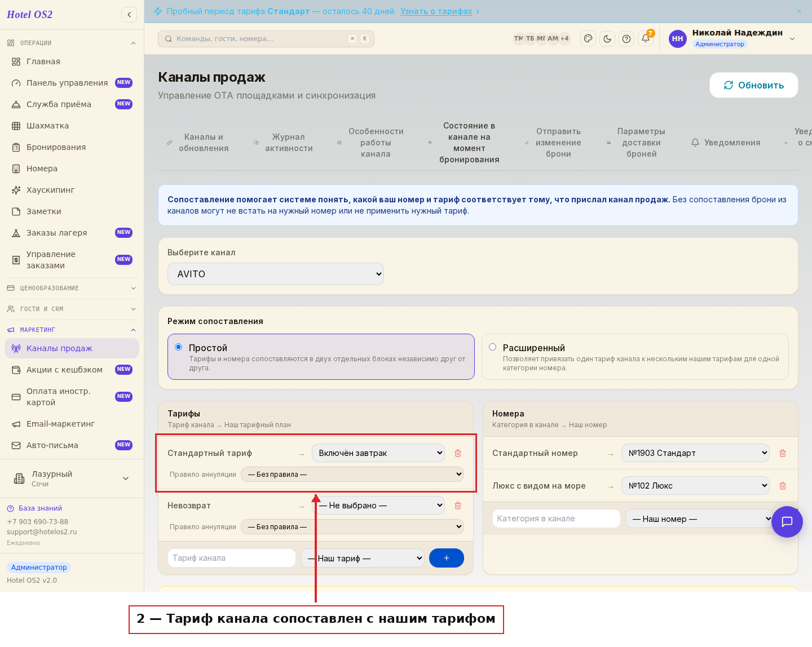Screen dimensions: 812x647
Task: Expand the Лазурный hotel selector
Action: pyautogui.click(x=72, y=478)
